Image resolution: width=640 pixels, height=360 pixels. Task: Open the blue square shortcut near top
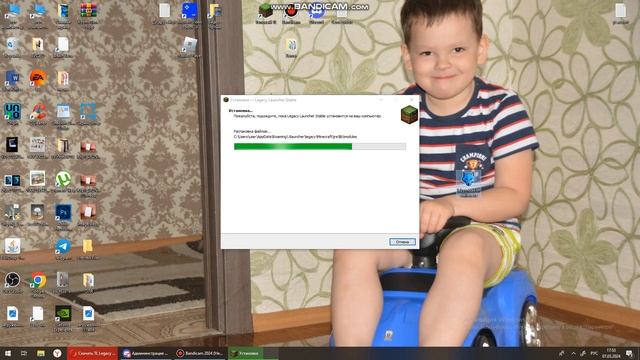189,11
